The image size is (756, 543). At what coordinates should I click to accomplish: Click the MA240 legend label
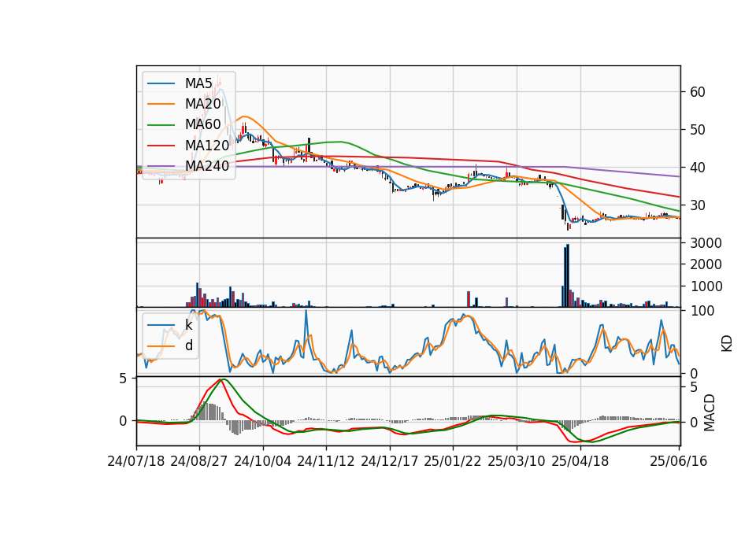pos(207,166)
